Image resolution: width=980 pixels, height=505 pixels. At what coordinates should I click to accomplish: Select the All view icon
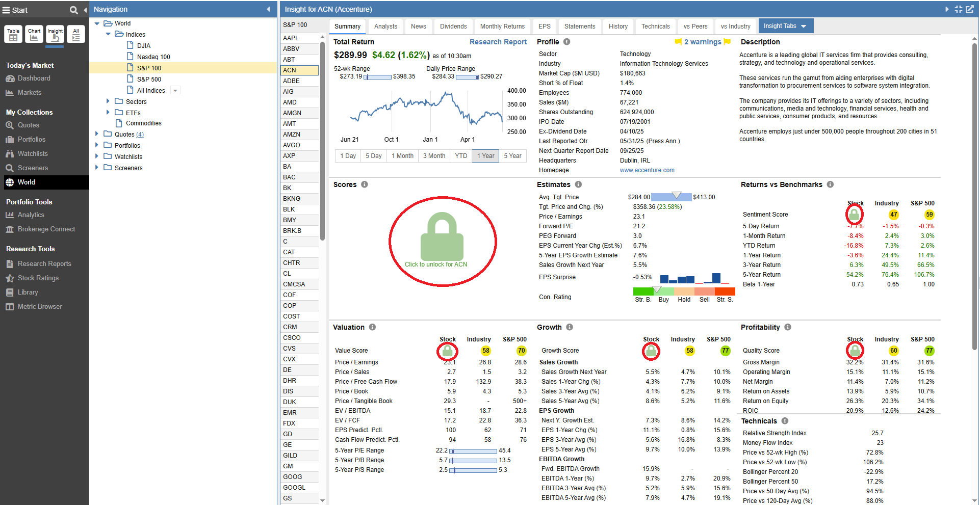coord(76,34)
